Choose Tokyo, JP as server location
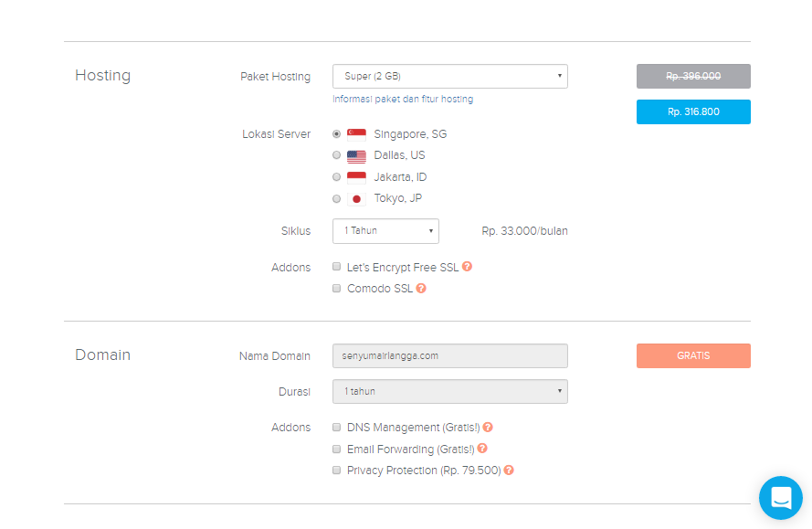The height and width of the screenshot is (529, 812). pyautogui.click(x=337, y=198)
